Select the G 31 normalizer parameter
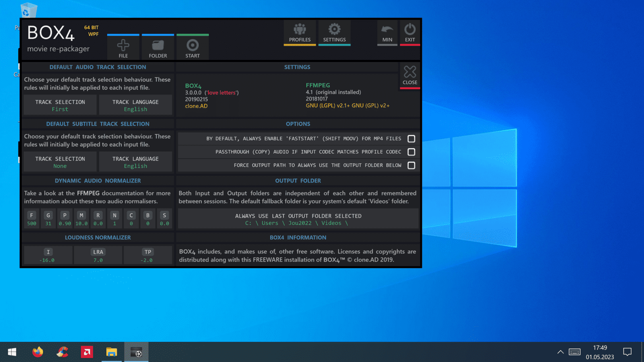The height and width of the screenshot is (362, 644). [x=48, y=219]
